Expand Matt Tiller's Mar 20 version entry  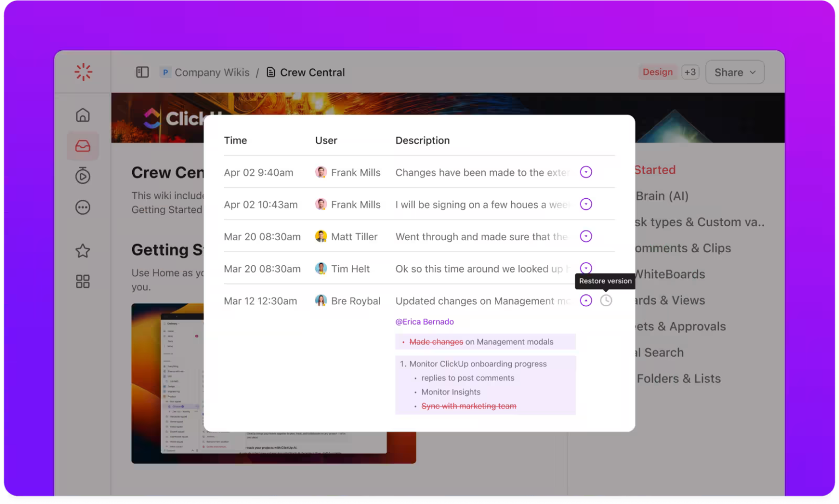coord(586,236)
